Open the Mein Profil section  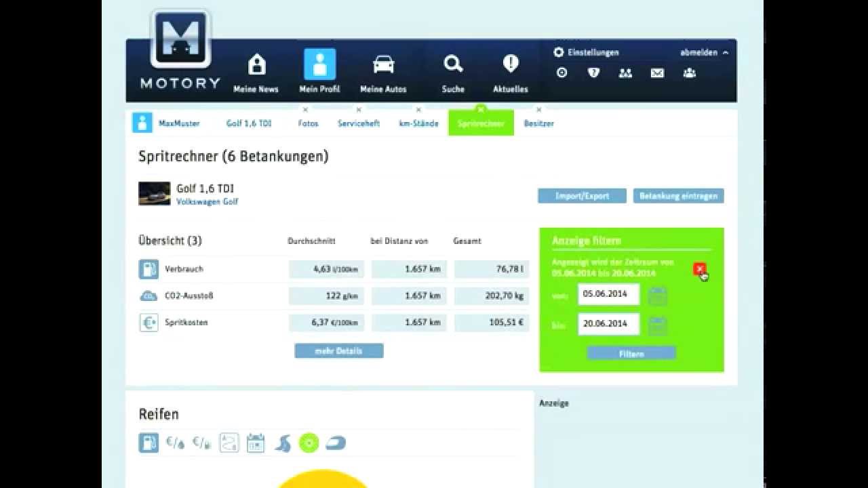(319, 72)
